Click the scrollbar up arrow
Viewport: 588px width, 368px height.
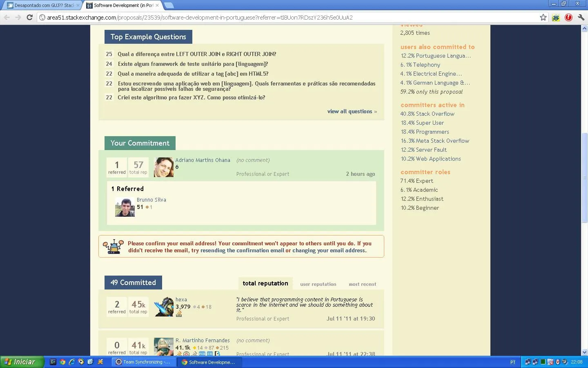584,29
